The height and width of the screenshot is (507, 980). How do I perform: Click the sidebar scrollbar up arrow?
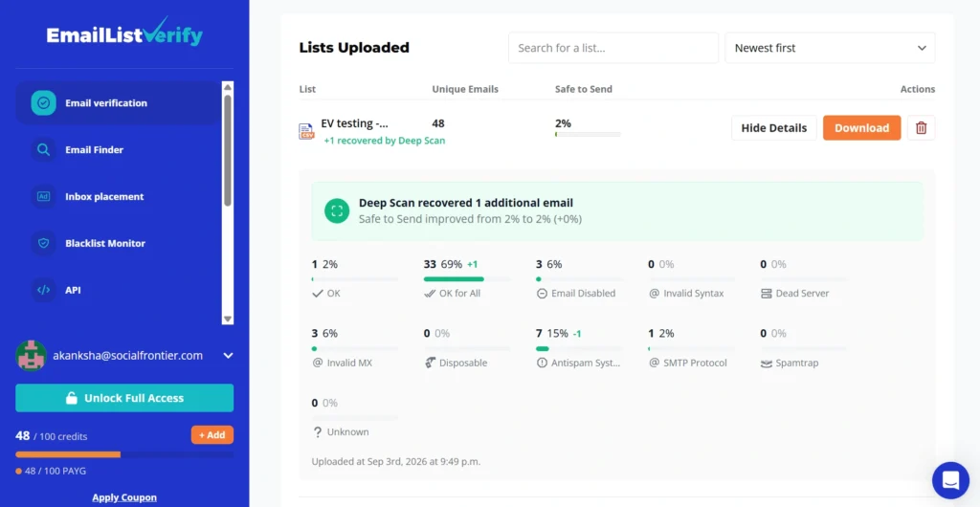click(x=228, y=87)
